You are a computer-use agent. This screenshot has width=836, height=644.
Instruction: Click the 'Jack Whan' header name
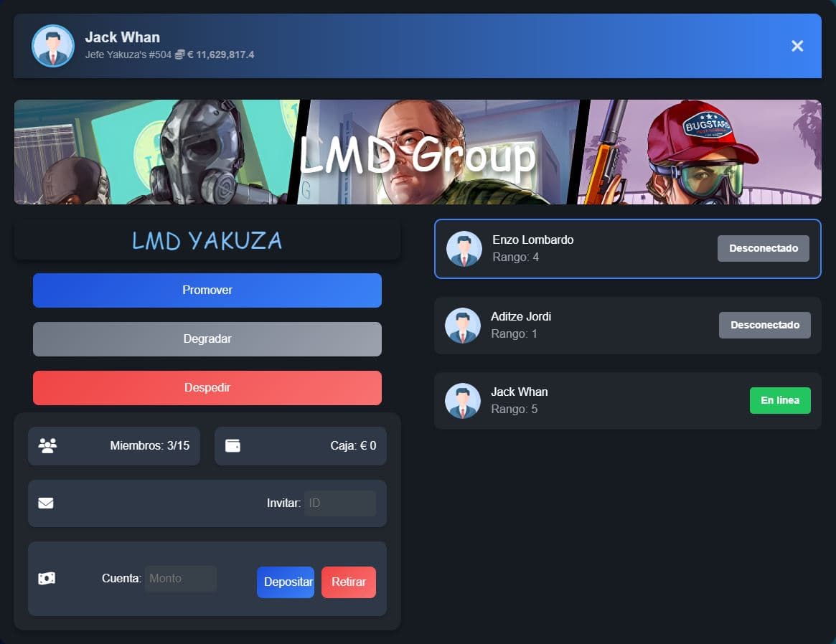pos(123,37)
